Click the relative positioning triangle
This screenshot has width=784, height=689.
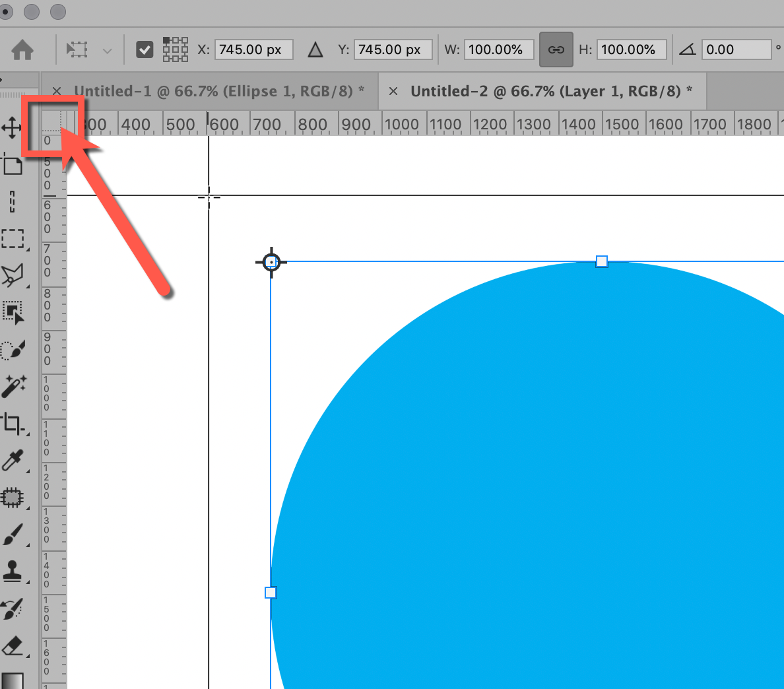click(315, 49)
